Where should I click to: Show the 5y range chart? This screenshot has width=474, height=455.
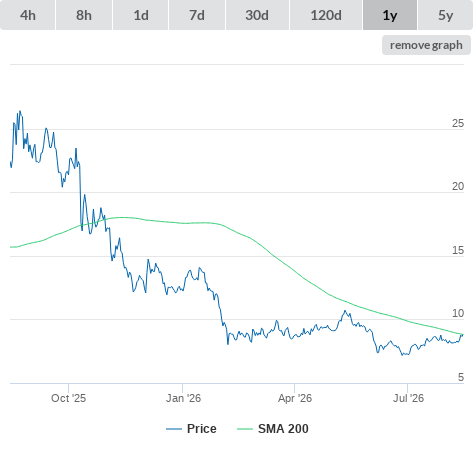tap(445, 15)
